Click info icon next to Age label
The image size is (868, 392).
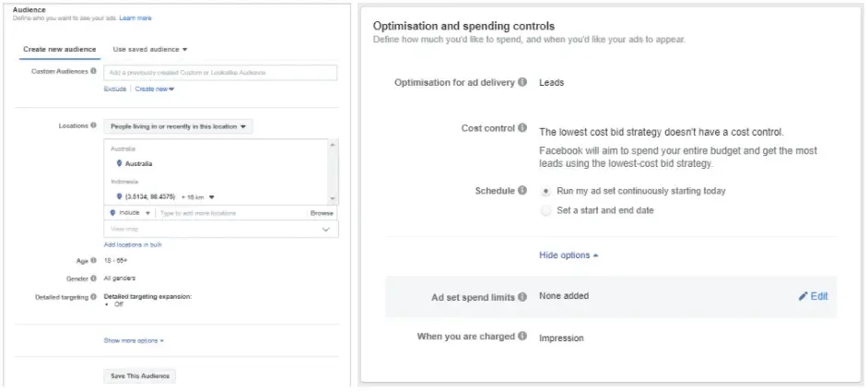point(93,260)
